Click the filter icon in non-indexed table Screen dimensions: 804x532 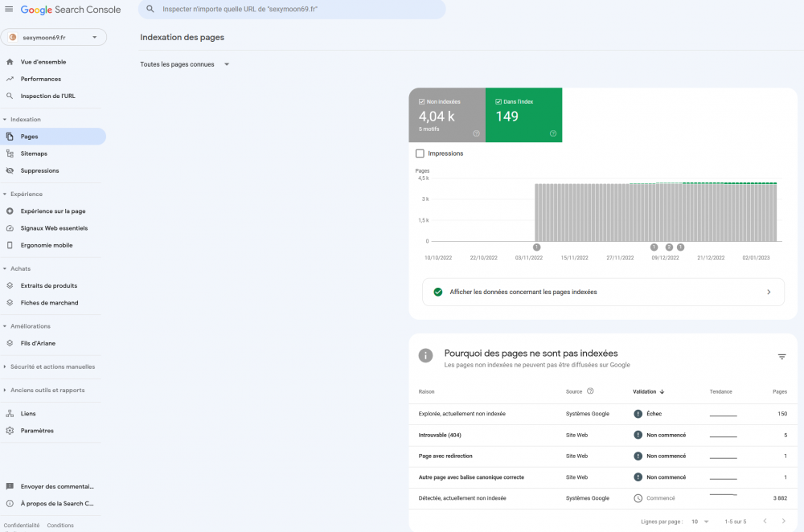[x=781, y=357]
